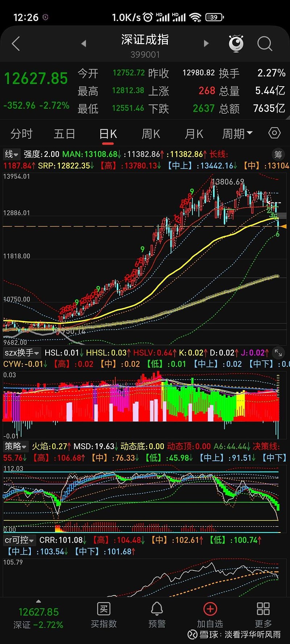Screen dimensions: 290x644
Task: Switch to previous index with left triangle
Action: point(84,43)
